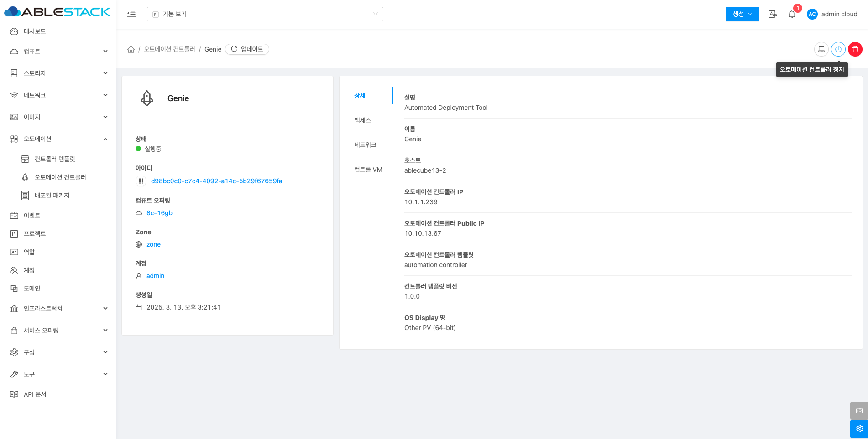The image size is (868, 439).
Task: Open the notifications bell icon
Action: (x=792, y=14)
